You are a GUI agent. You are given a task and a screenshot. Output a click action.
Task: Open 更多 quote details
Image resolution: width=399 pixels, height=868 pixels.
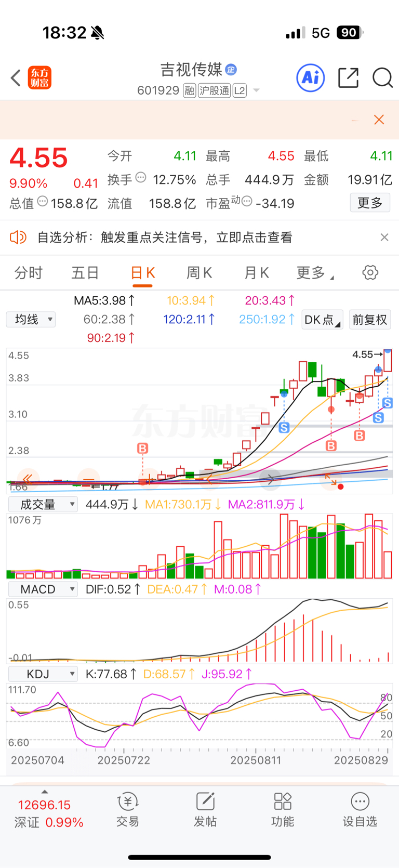point(370,202)
